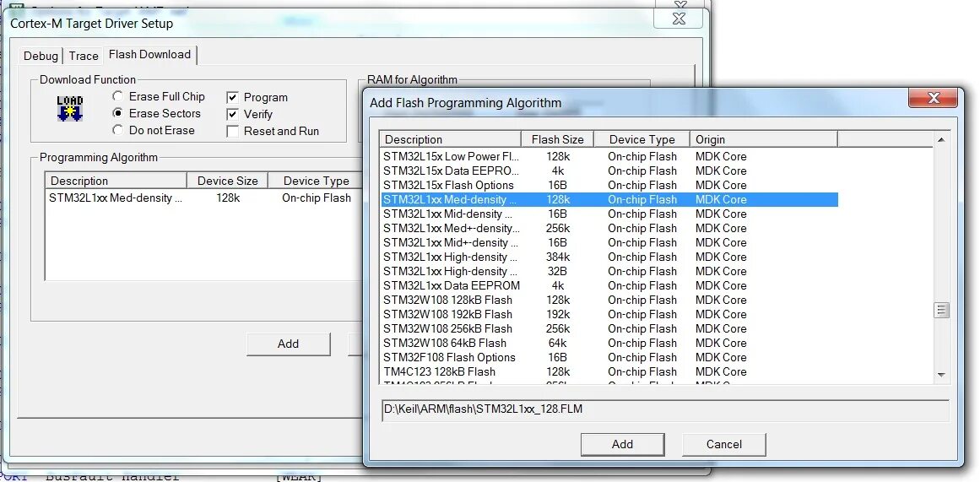This screenshot has width=980, height=482.
Task: Sort by the Flash Size column header
Action: [x=557, y=139]
